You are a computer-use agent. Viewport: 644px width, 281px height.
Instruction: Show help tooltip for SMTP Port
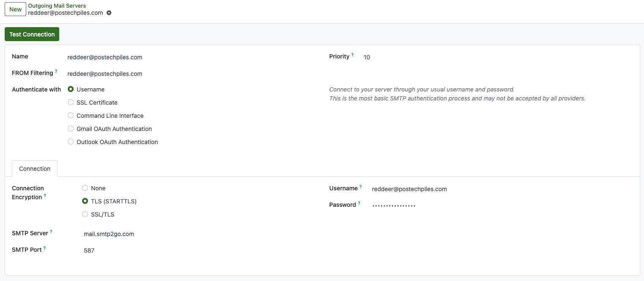[44, 248]
